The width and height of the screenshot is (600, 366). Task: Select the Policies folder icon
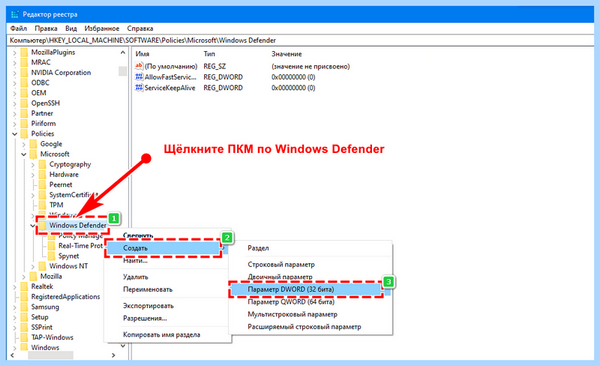coord(24,134)
